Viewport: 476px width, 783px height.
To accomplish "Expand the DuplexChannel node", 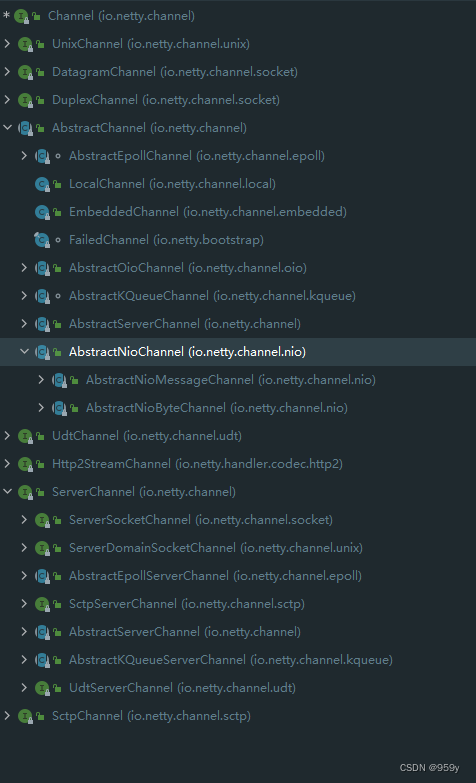I will [7, 100].
